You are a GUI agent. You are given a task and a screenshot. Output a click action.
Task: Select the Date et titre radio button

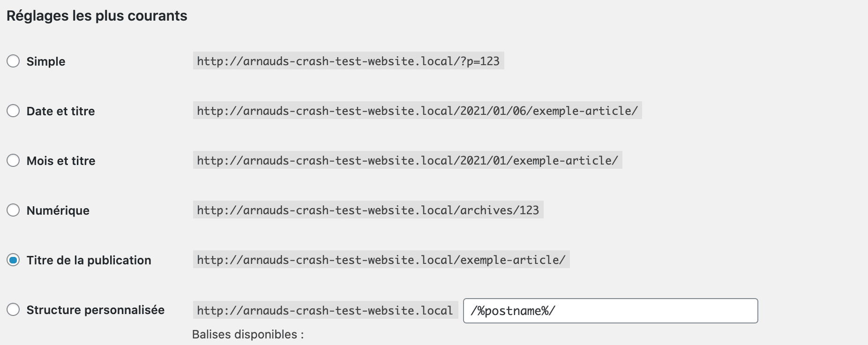(x=13, y=111)
